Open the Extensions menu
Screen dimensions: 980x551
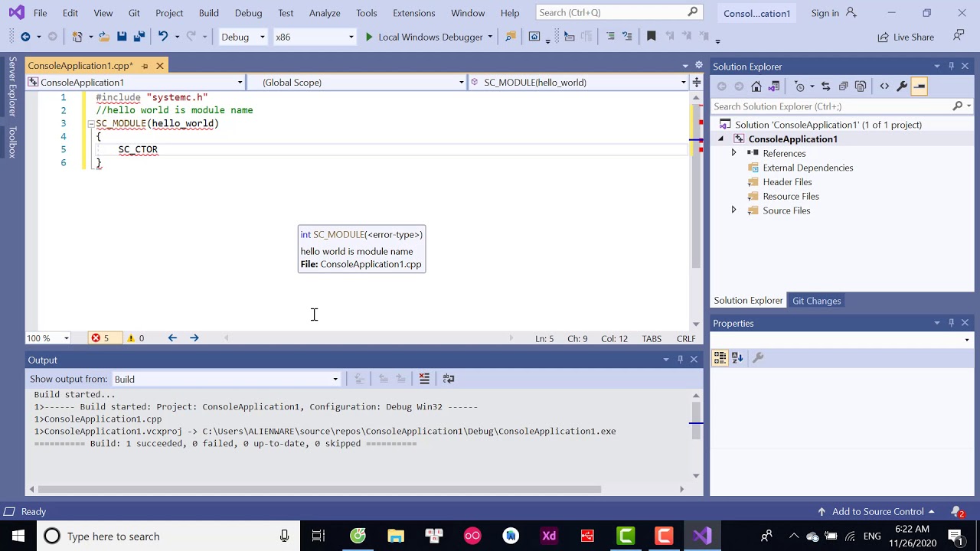click(x=413, y=13)
